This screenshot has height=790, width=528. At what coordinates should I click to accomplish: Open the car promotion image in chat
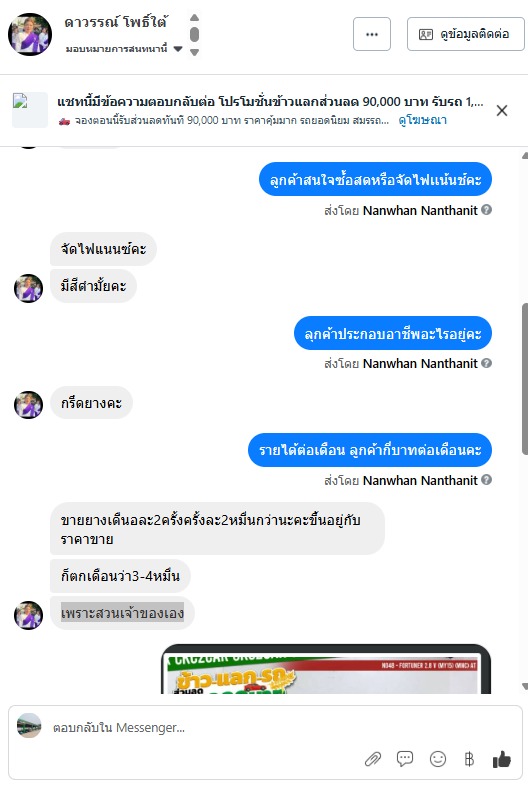326,669
